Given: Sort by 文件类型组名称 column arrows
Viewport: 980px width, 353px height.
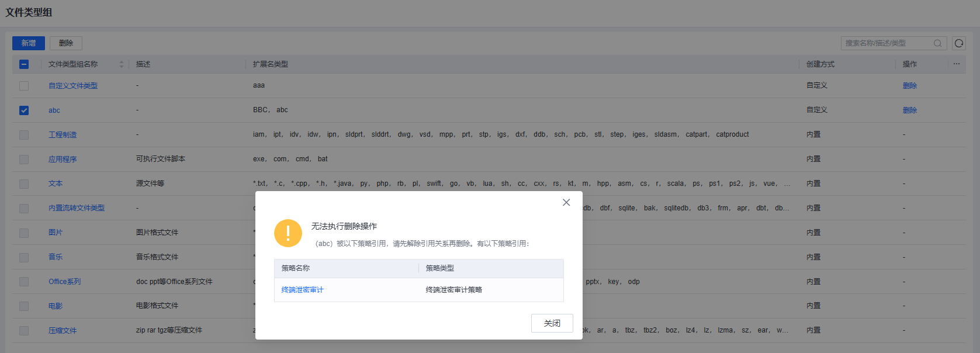Looking at the screenshot, I should tap(122, 64).
